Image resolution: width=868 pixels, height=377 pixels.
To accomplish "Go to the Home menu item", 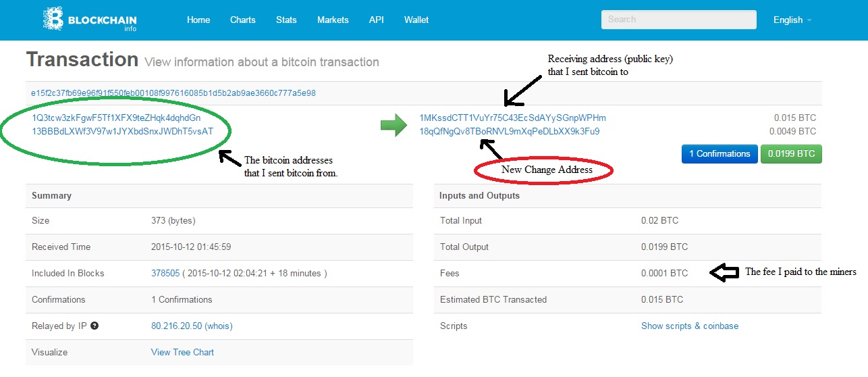I will click(x=198, y=20).
